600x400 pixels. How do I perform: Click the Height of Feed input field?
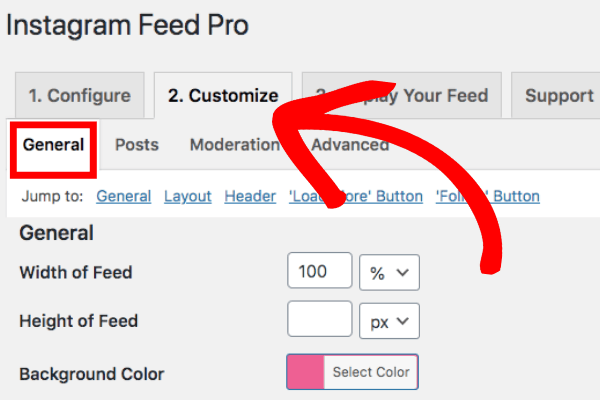point(320,319)
